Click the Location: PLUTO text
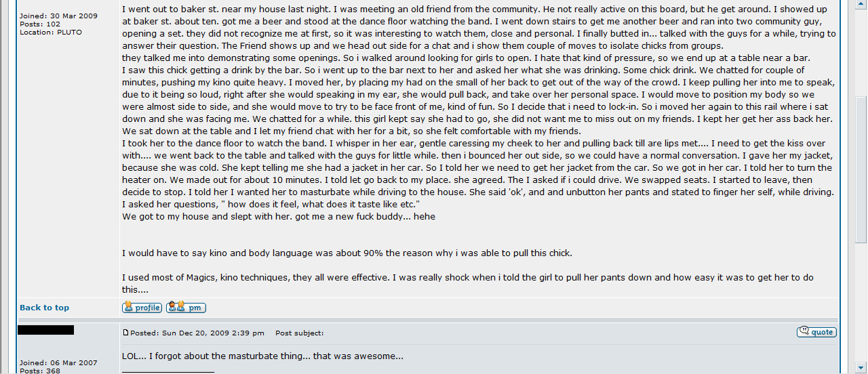 [51, 32]
